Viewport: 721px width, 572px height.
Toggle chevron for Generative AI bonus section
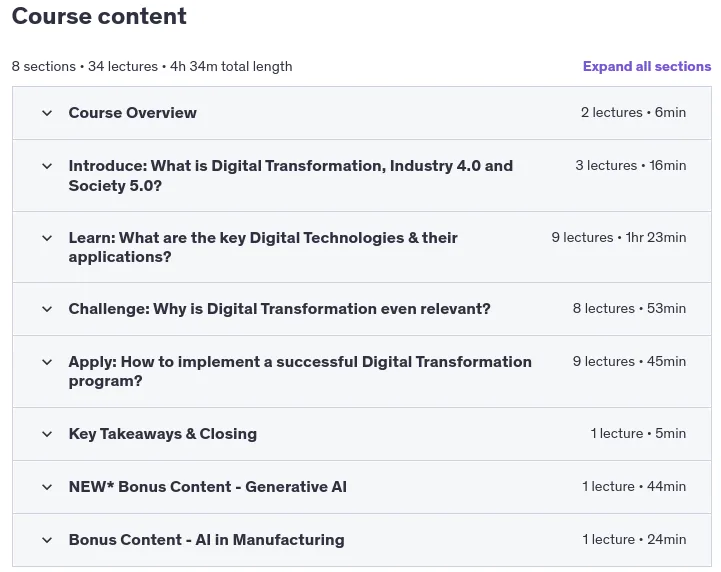pos(47,487)
